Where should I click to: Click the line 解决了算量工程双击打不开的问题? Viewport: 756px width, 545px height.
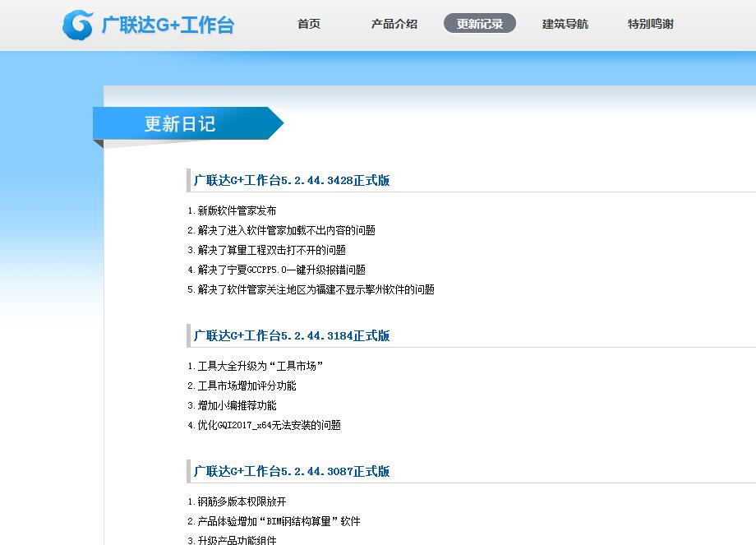[x=266, y=251]
